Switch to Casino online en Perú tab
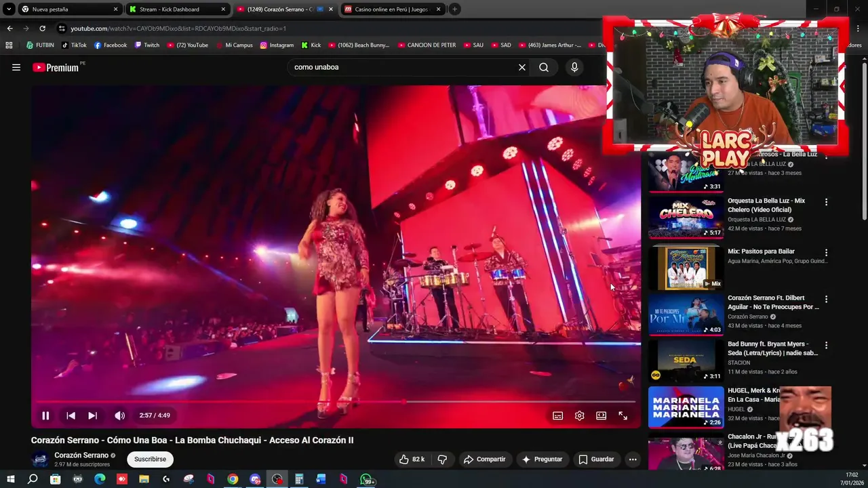This screenshot has width=868, height=488. click(393, 9)
